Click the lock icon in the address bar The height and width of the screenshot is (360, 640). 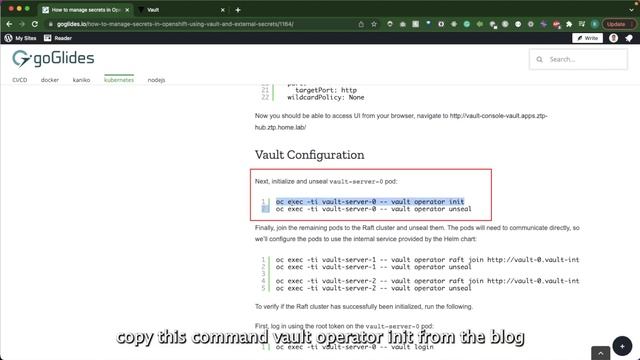[x=51, y=24]
